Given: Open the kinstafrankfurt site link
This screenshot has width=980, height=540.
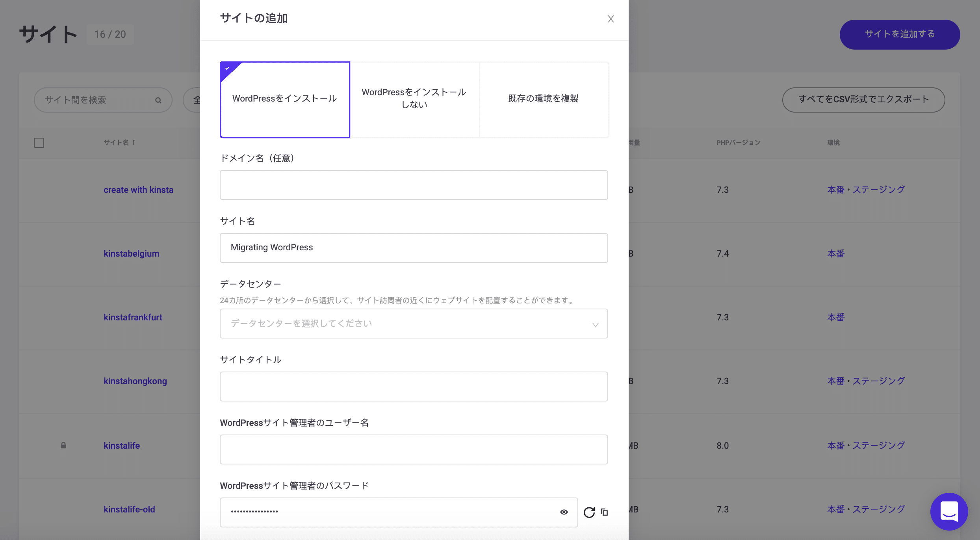Looking at the screenshot, I should click(133, 317).
